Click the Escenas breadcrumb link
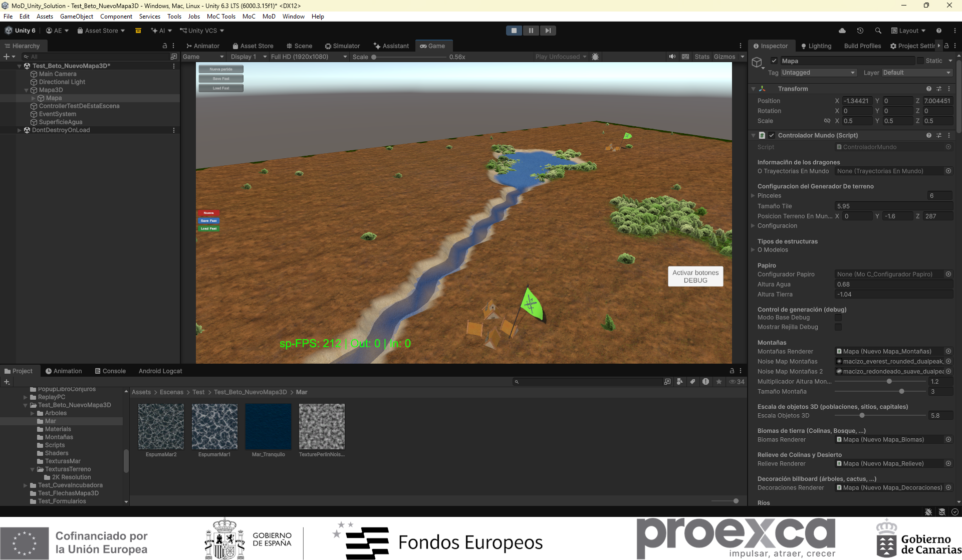The height and width of the screenshot is (560, 962). (171, 392)
